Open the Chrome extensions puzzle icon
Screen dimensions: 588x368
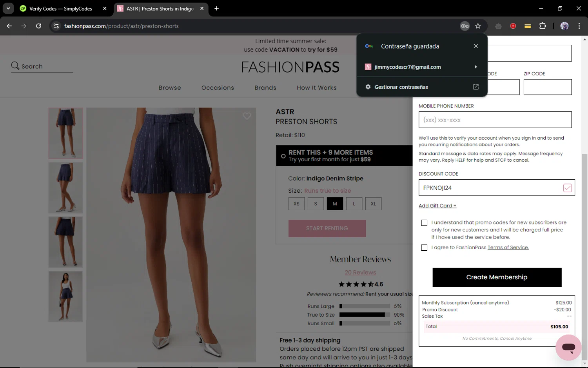tap(543, 26)
